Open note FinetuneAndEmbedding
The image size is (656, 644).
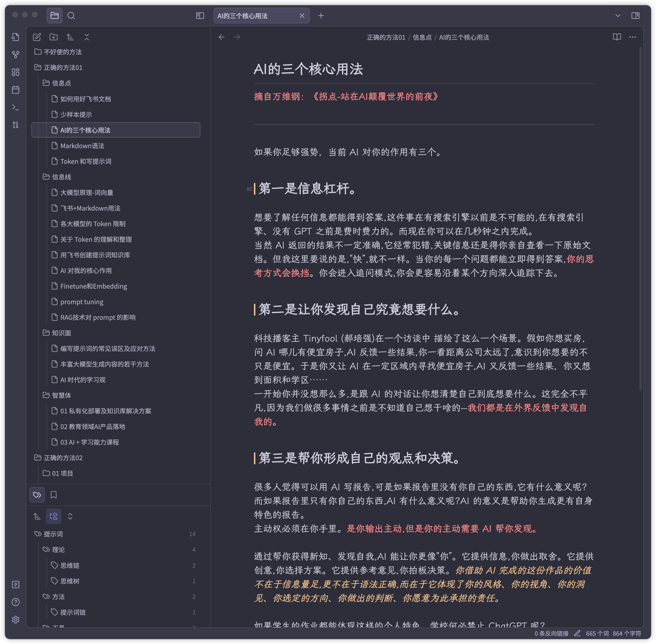pyautogui.click(x=116, y=286)
